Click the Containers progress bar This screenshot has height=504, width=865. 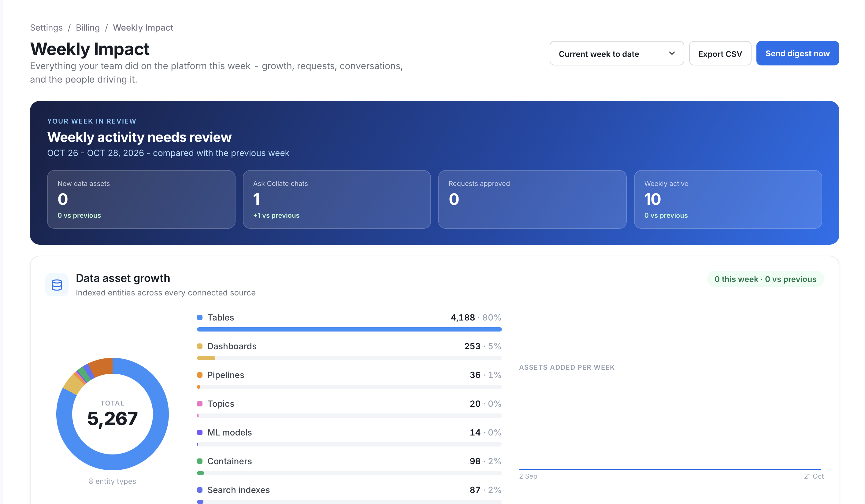click(349, 473)
